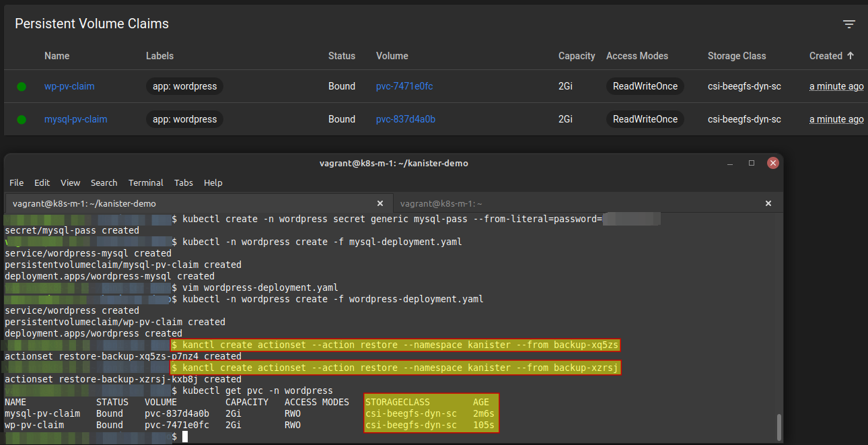Click the Volume column header
The image size is (868, 445).
[392, 56]
